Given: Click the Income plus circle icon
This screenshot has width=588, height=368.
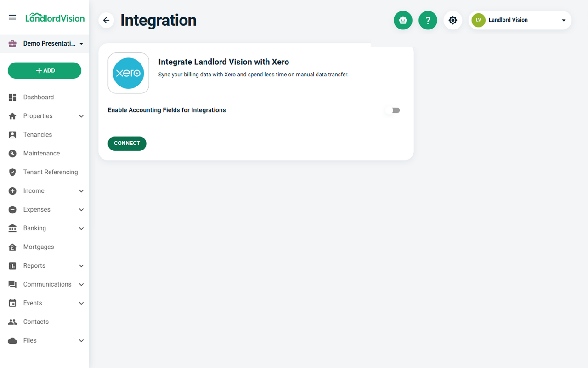Looking at the screenshot, I should (12, 191).
